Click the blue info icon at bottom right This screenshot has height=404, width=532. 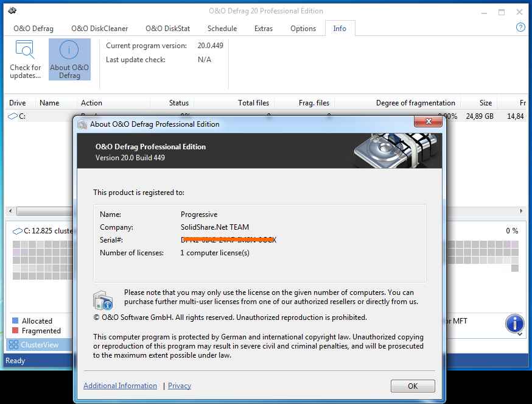point(515,322)
